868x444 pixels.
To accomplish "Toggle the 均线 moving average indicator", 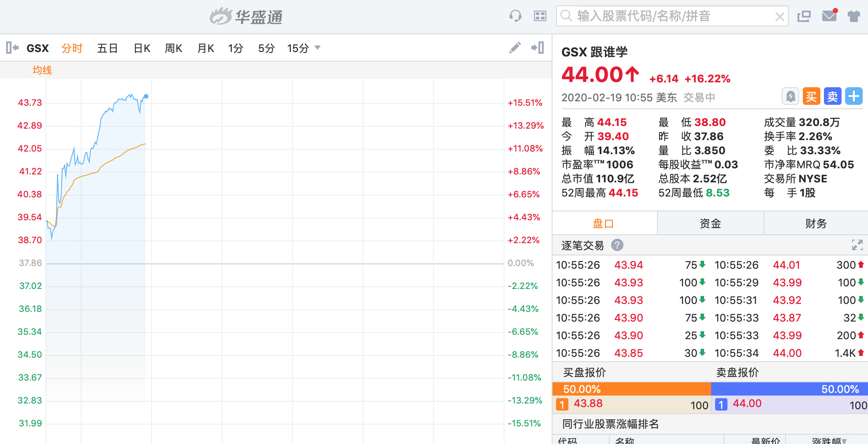I will (x=42, y=70).
